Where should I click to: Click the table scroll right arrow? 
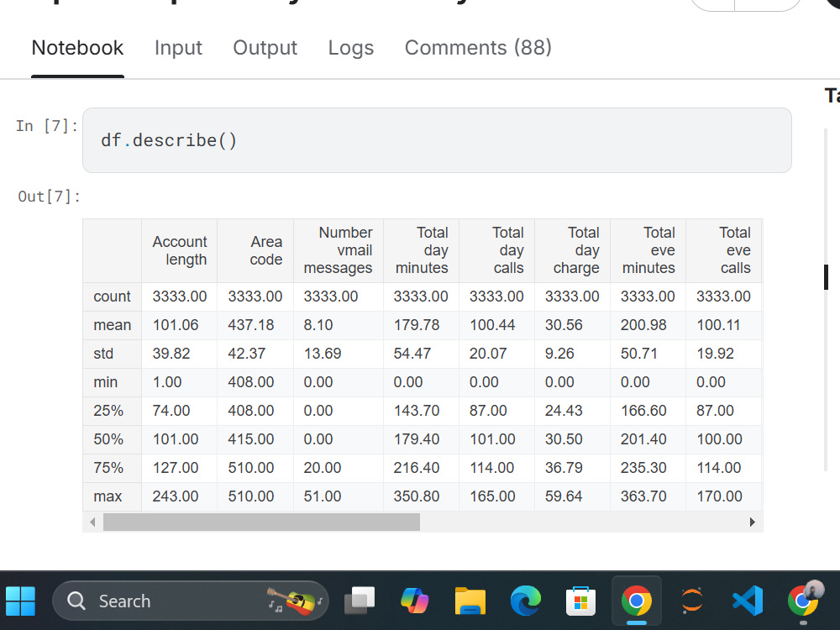point(752,522)
